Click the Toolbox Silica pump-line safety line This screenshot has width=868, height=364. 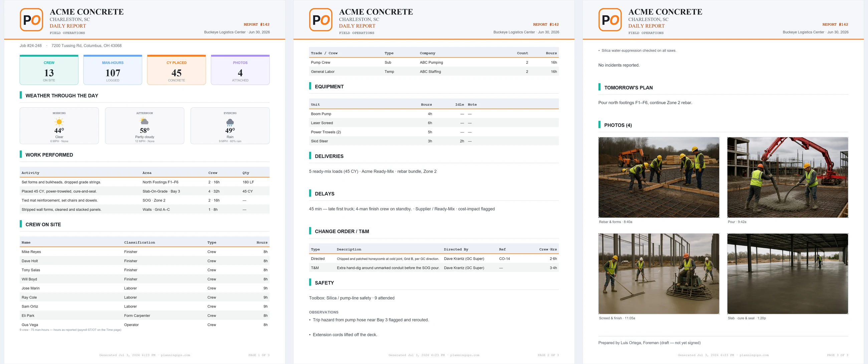tap(352, 298)
